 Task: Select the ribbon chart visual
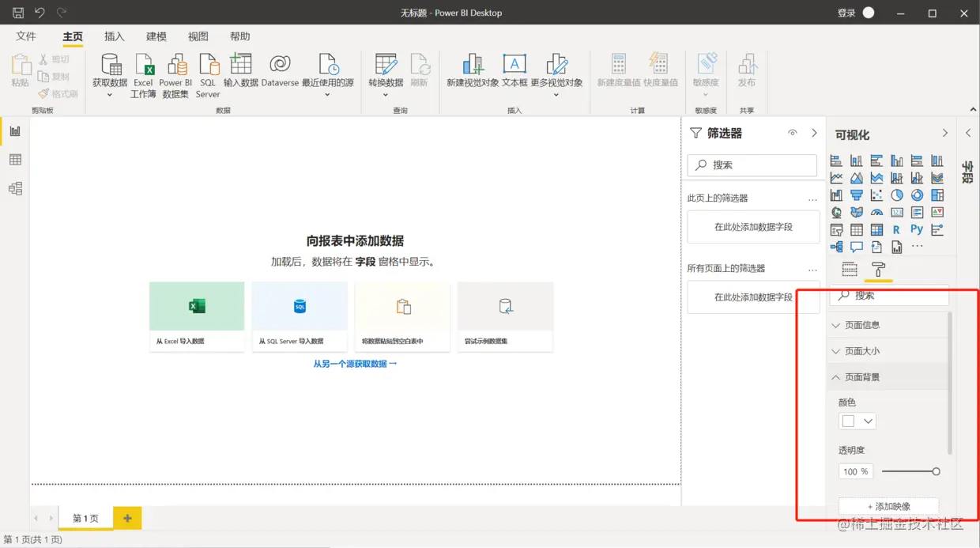pyautogui.click(x=937, y=178)
